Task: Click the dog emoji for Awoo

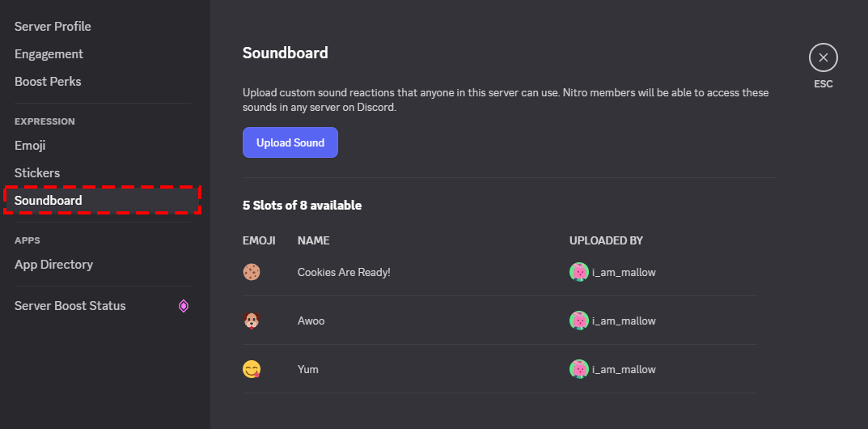Action: (x=252, y=321)
